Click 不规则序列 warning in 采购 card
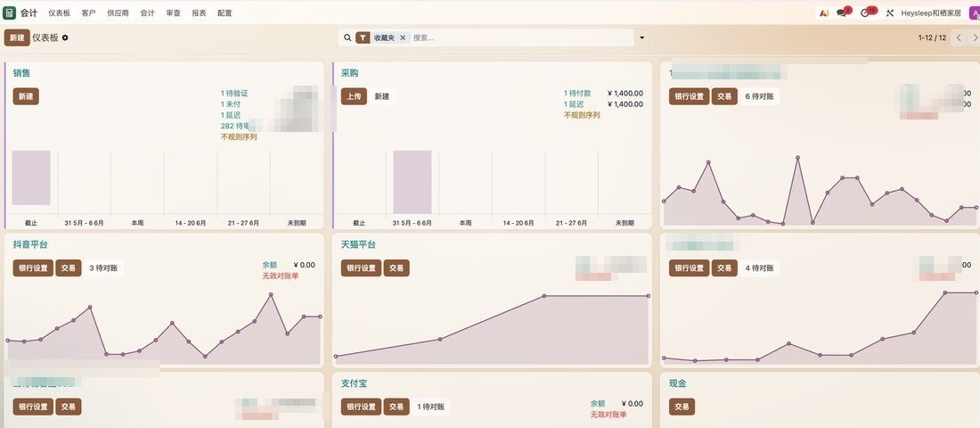 coord(582,115)
